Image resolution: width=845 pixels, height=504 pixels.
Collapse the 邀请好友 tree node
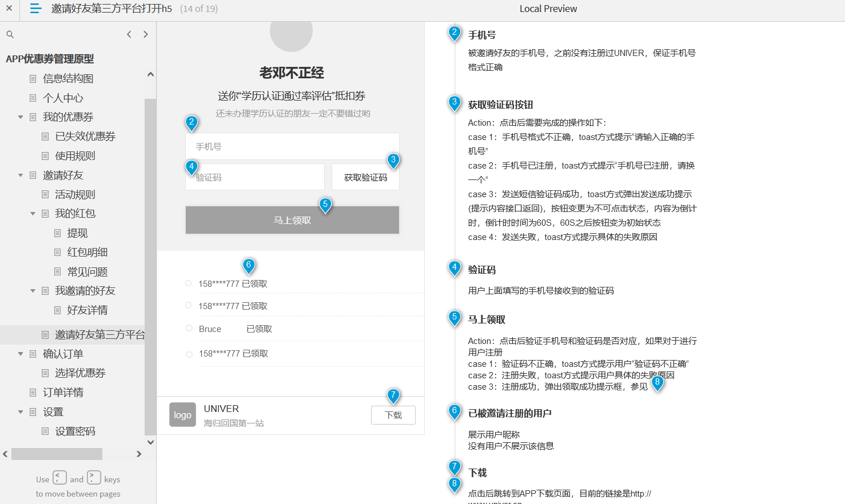click(x=21, y=175)
